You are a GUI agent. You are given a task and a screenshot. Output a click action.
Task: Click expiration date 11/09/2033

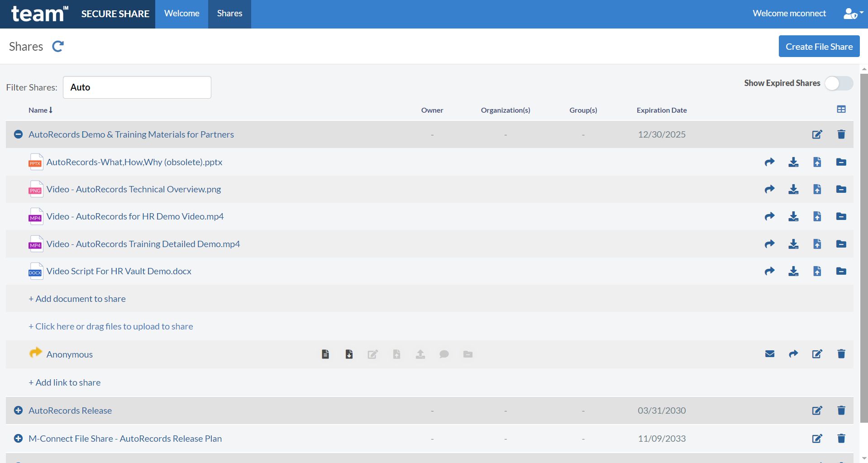pos(662,439)
